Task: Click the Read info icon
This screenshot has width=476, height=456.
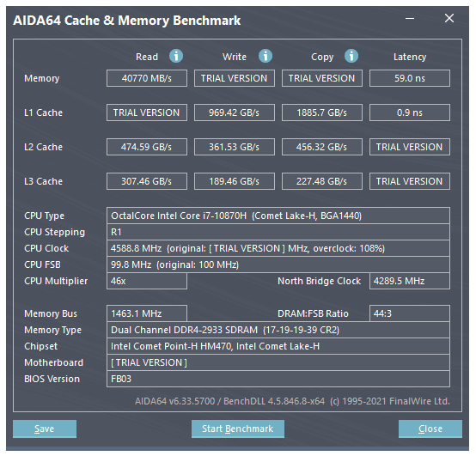Action: pos(176,57)
